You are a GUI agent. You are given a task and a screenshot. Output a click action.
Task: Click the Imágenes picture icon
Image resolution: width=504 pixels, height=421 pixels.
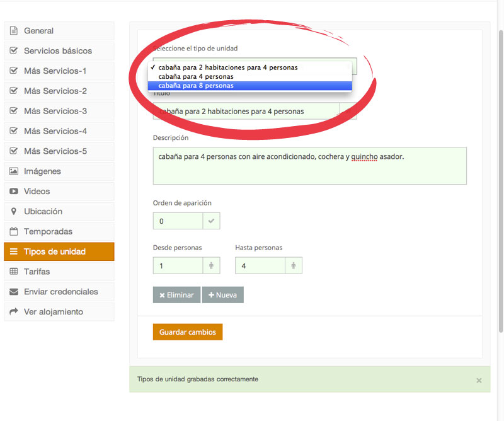[13, 171]
